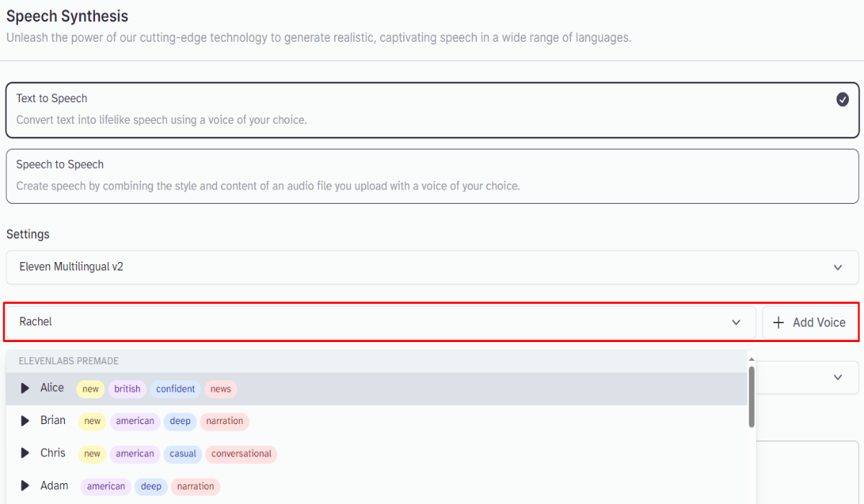This screenshot has height=504, width=864.
Task: Select the Text to Speech option
Action: (432, 109)
